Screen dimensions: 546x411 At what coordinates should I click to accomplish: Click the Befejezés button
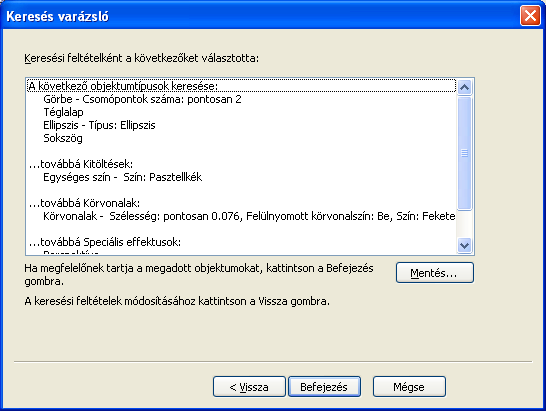[324, 387]
